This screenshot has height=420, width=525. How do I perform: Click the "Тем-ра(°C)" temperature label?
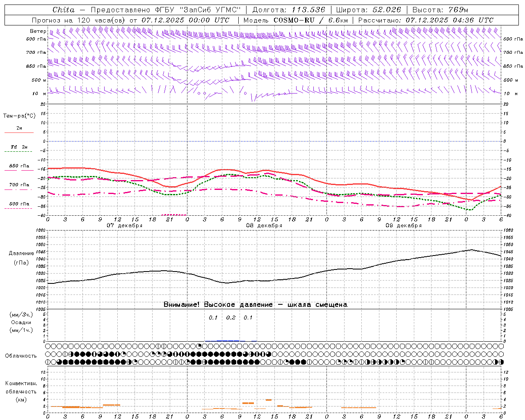coord(19,116)
